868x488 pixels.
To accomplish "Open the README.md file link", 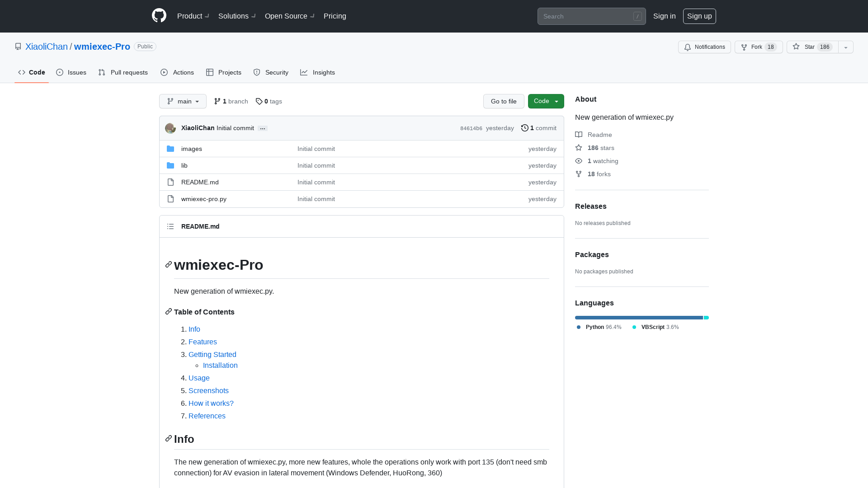I will coord(200,182).
